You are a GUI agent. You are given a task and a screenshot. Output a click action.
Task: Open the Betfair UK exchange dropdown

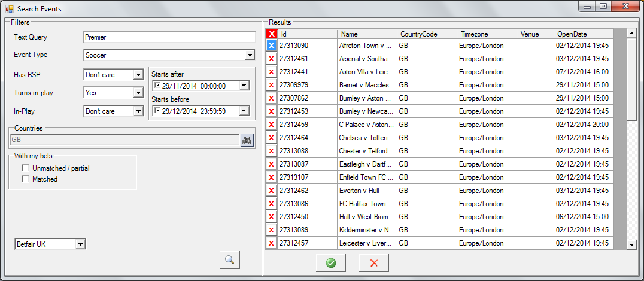[x=80, y=244]
